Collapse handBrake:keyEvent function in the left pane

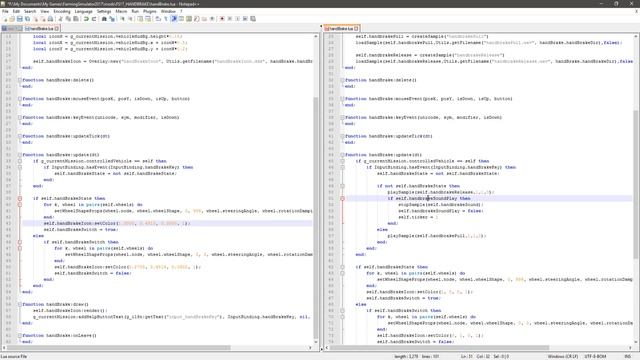coord(20,118)
